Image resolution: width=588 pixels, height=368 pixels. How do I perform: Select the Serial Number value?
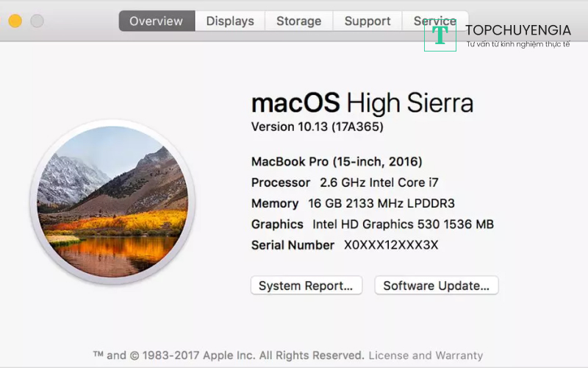click(x=391, y=245)
